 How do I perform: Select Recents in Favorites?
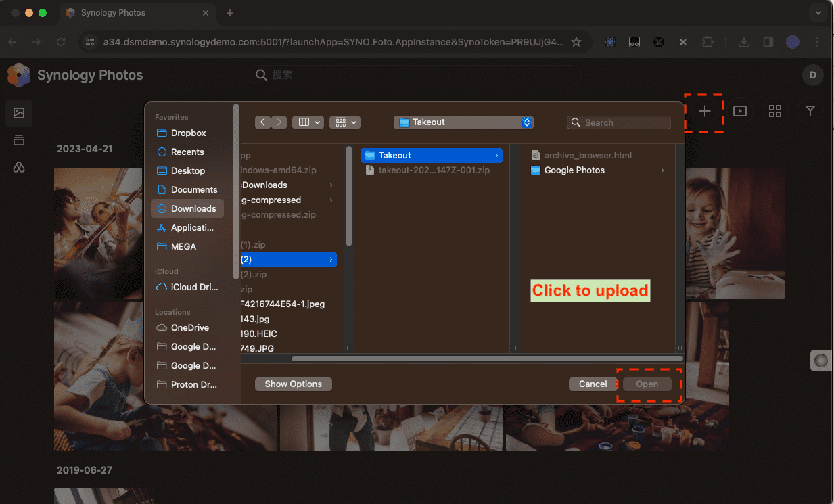click(187, 152)
